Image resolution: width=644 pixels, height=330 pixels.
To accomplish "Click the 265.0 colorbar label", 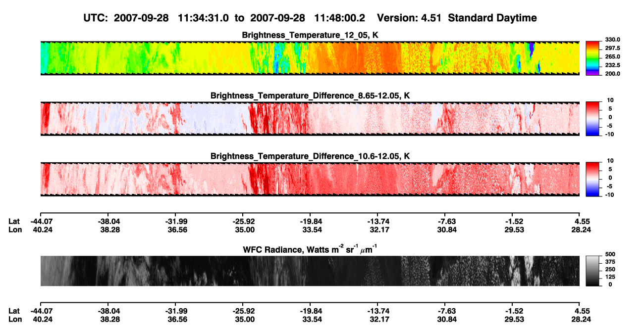I will pyautogui.click(x=613, y=57).
